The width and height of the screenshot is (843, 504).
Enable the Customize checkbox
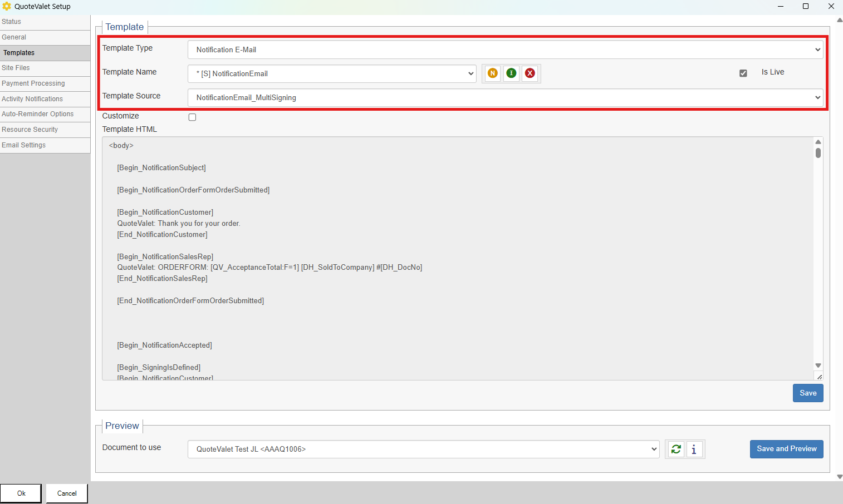(192, 117)
